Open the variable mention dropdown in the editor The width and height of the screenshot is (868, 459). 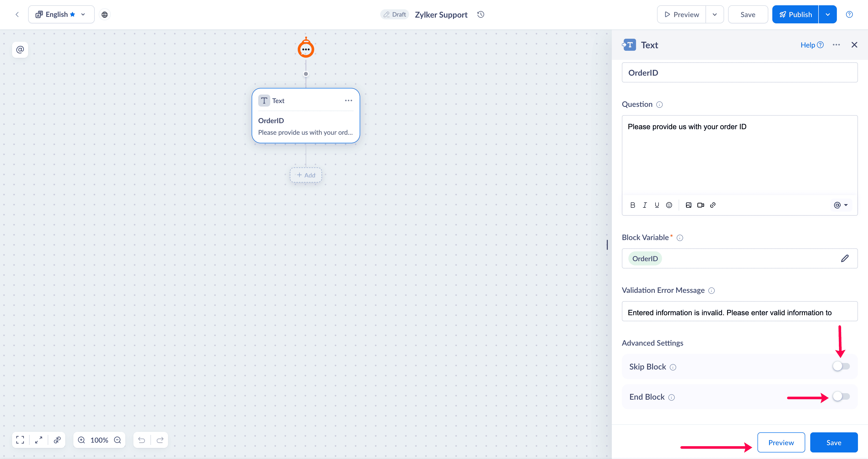pos(840,205)
